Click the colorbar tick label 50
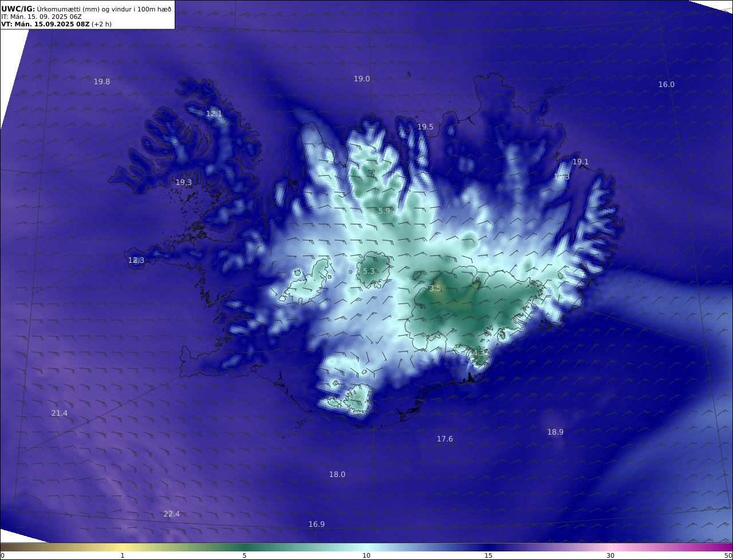 tap(728, 555)
